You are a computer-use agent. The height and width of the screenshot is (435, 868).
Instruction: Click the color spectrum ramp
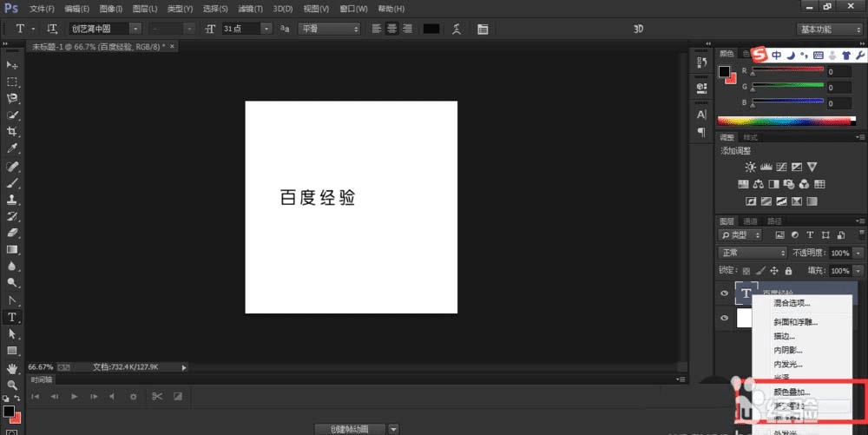(x=786, y=121)
